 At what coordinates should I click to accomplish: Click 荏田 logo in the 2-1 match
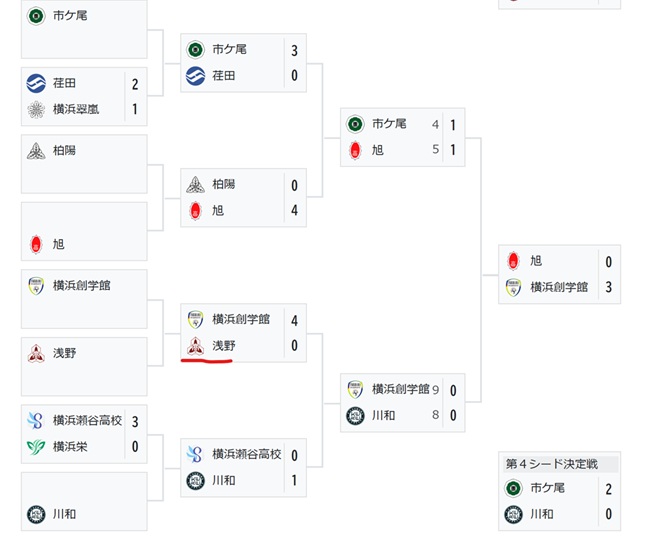[x=35, y=84]
